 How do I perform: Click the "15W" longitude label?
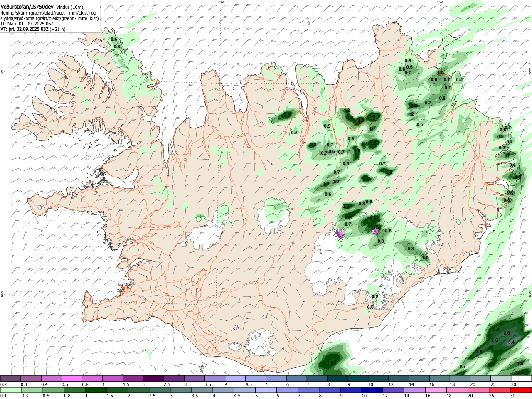440,2
